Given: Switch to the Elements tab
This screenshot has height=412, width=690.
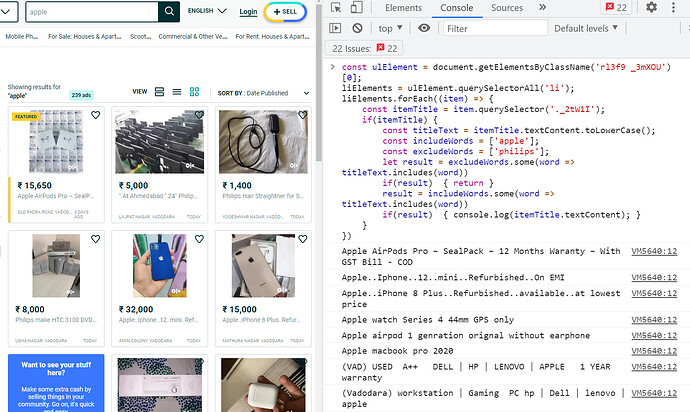Looking at the screenshot, I should (x=403, y=8).
